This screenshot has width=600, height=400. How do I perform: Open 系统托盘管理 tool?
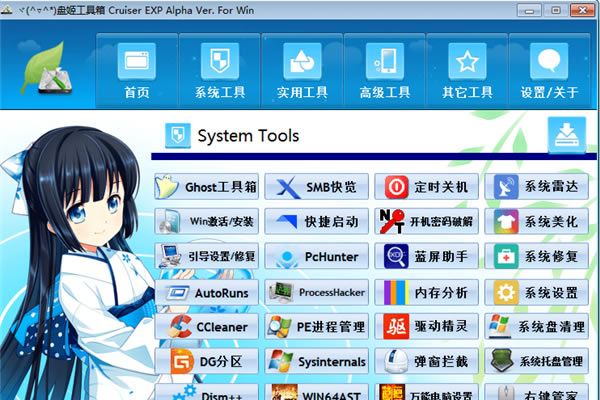pos(536,361)
